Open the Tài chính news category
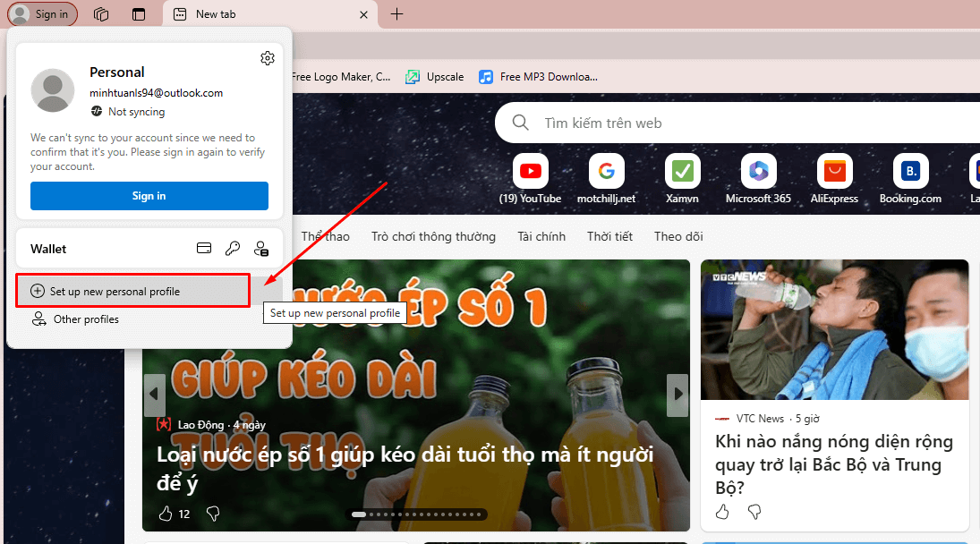This screenshot has width=980, height=544. click(541, 237)
